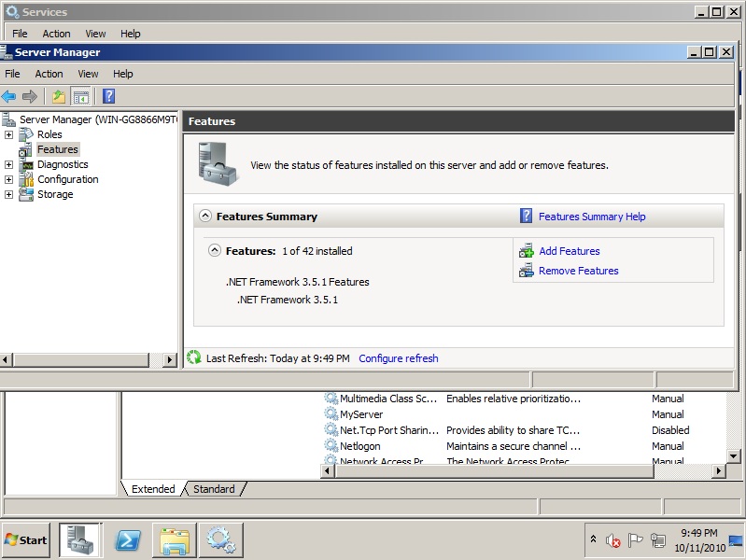Click the Features Summary Help question icon
The width and height of the screenshot is (746, 560).
tap(526, 216)
